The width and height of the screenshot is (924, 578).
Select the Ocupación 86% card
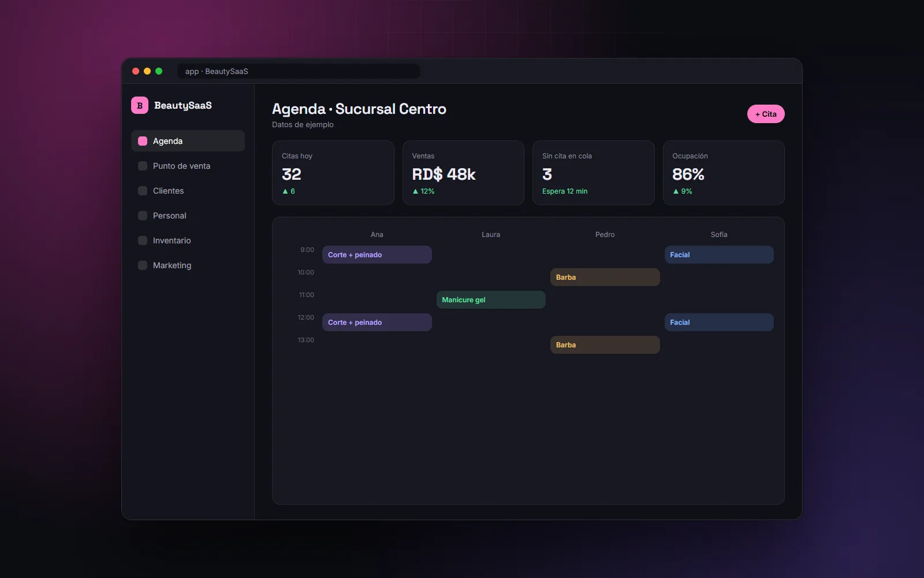point(724,173)
